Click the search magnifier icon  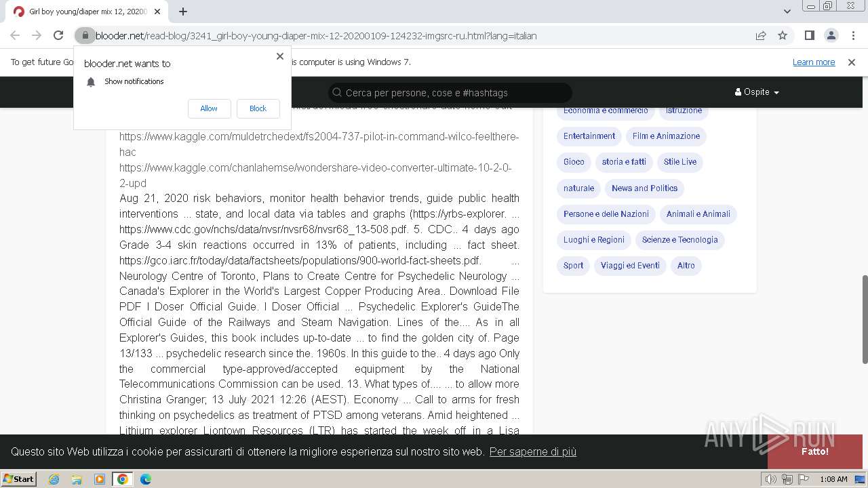click(336, 93)
